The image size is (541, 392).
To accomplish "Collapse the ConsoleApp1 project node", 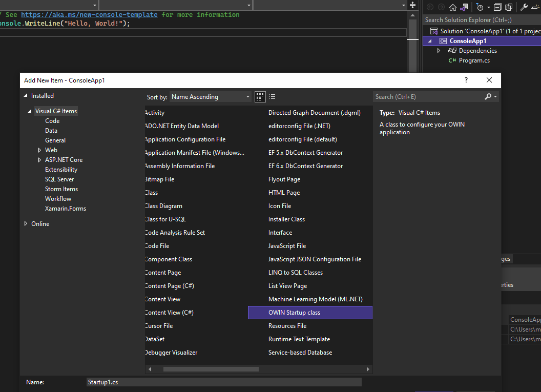I will 430,40.
